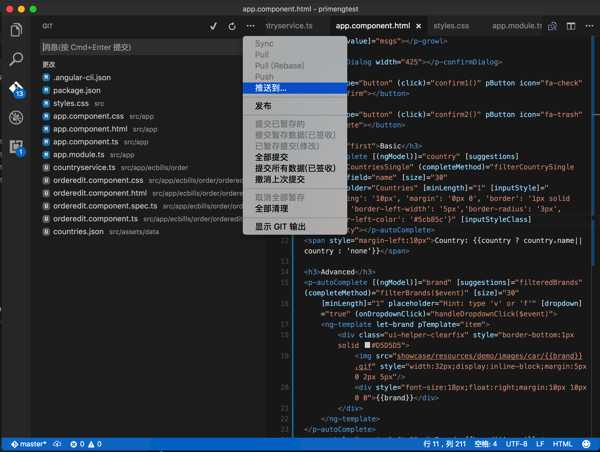Open the Explorer files icon

[16, 30]
